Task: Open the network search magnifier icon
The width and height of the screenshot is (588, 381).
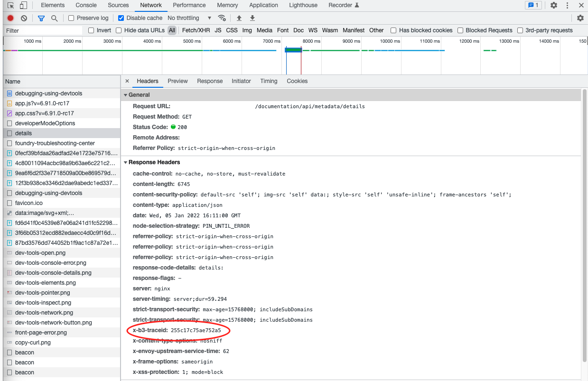Action: [55, 18]
